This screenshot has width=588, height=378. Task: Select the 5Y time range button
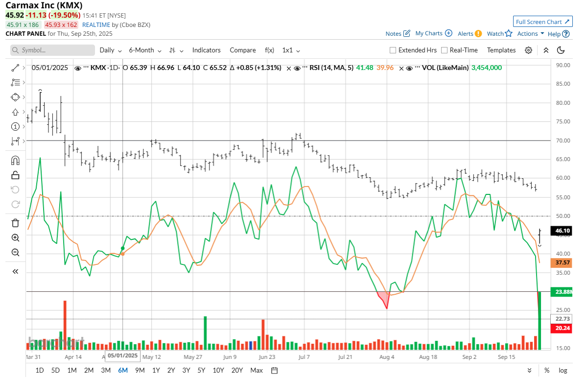tap(201, 370)
